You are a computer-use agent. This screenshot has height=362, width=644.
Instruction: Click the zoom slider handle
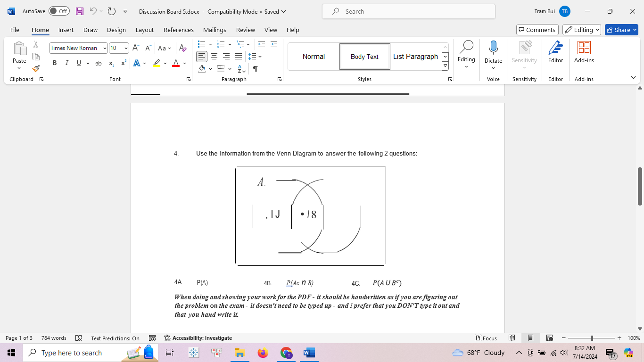click(x=592, y=338)
